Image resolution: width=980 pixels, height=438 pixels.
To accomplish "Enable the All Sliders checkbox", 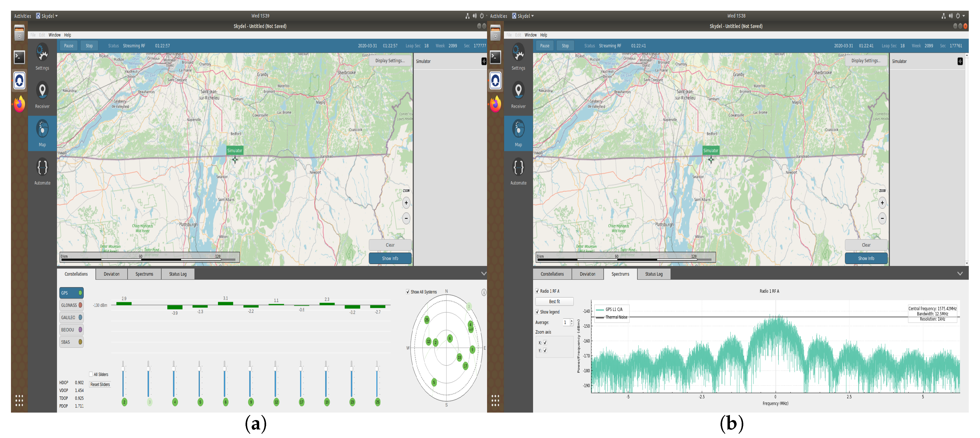I will [91, 374].
